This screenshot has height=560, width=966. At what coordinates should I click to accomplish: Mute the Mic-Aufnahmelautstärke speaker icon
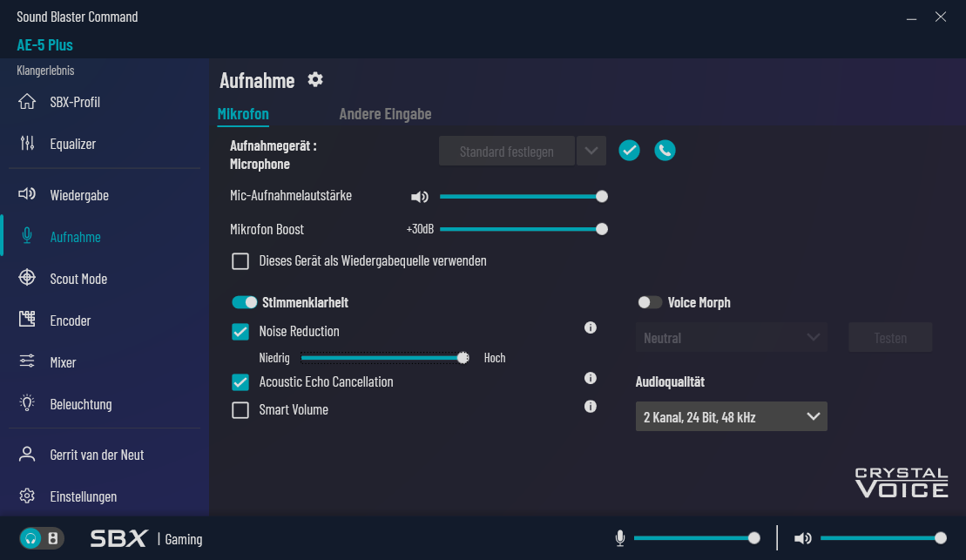420,197
